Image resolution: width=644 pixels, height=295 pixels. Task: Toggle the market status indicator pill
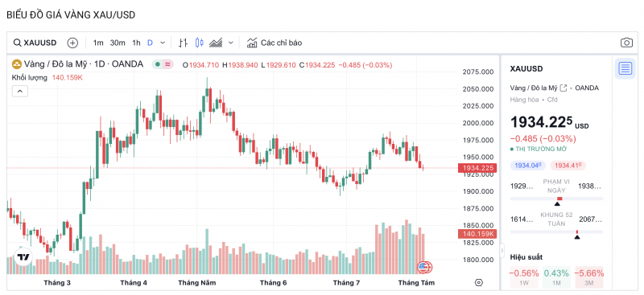pyautogui.click(x=163, y=64)
